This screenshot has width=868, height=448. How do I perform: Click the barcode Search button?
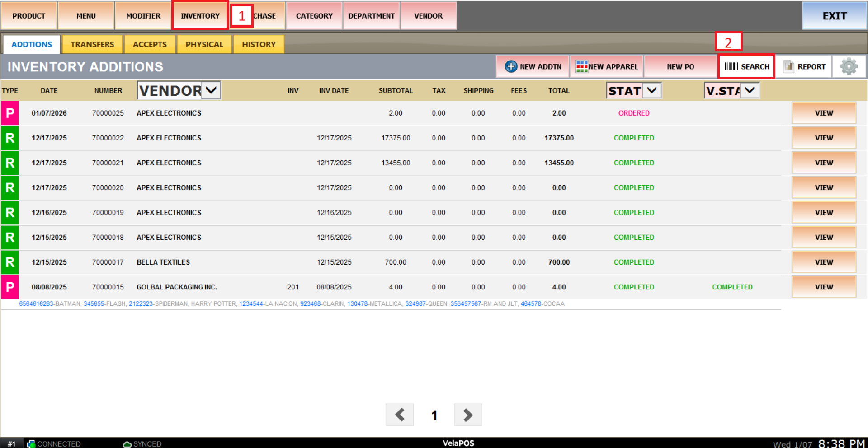click(746, 66)
